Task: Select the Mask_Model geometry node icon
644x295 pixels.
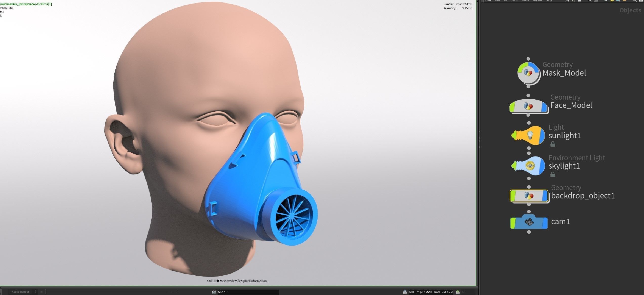Action: [528, 73]
